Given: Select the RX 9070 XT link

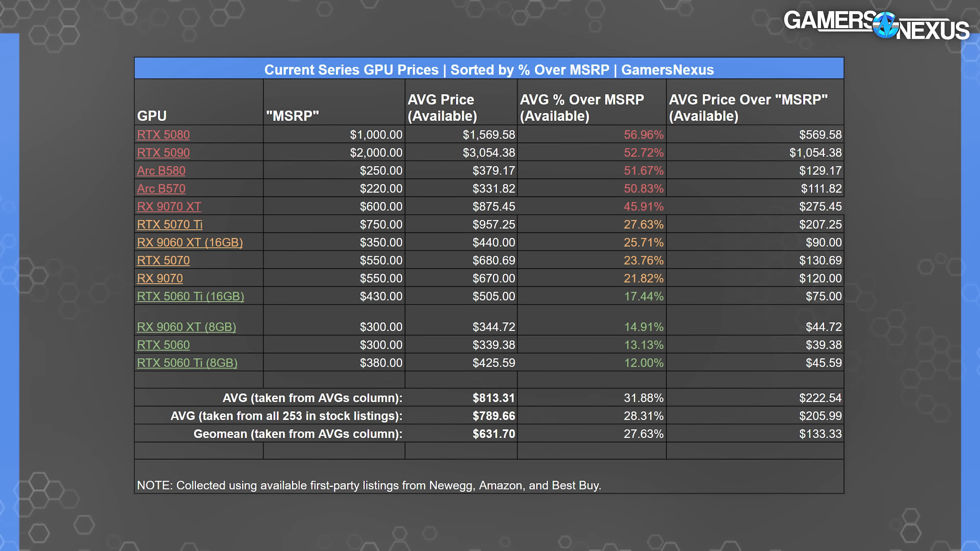Looking at the screenshot, I should point(169,206).
